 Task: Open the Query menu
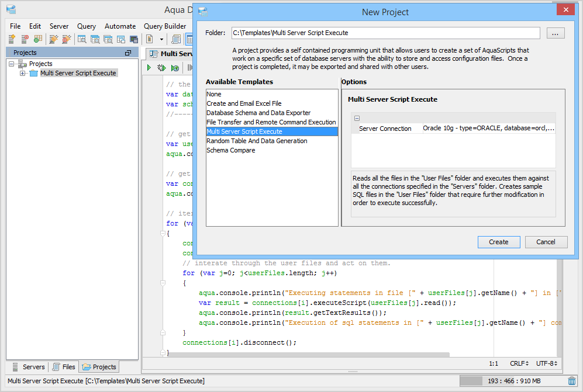tap(87, 26)
